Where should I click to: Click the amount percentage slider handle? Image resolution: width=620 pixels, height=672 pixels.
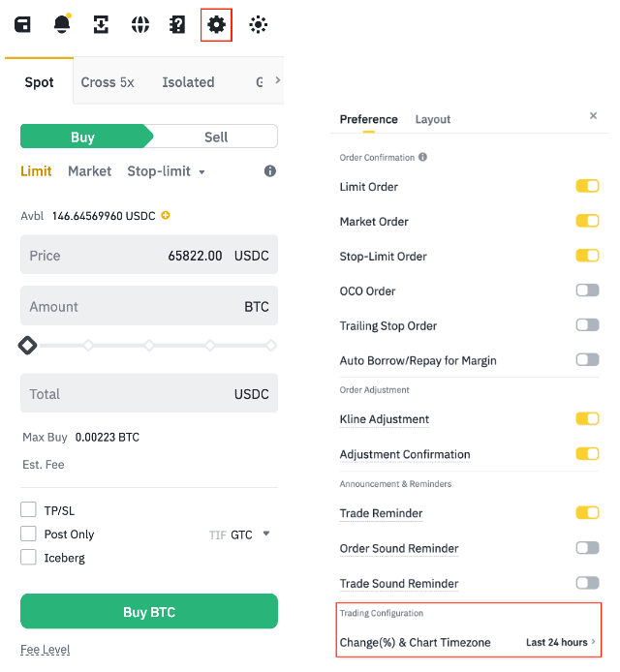click(x=28, y=345)
